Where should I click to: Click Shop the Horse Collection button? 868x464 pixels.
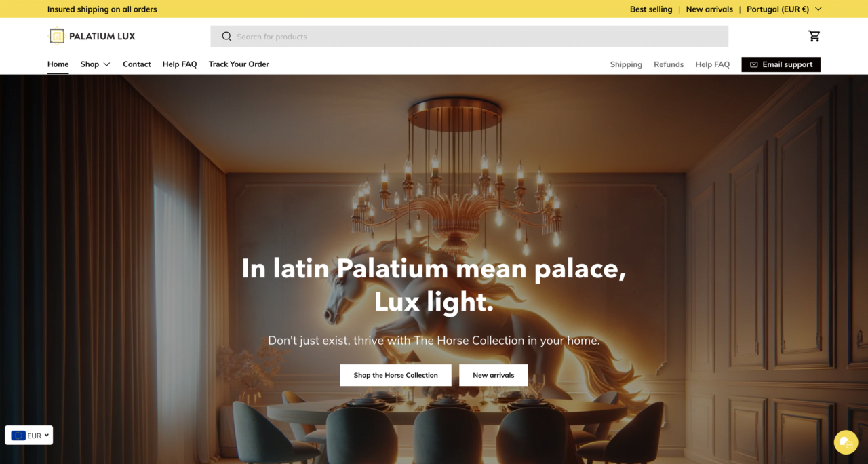pos(396,375)
